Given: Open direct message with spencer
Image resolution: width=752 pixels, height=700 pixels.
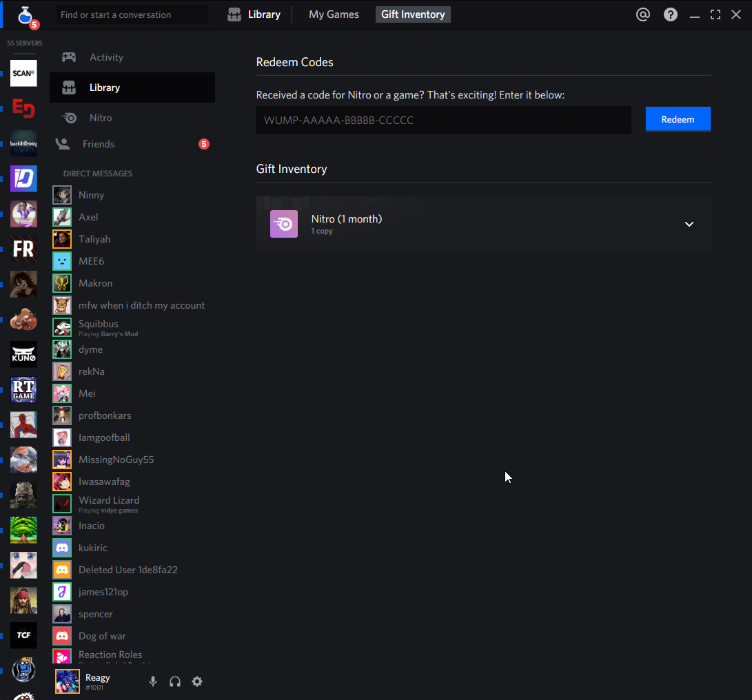Looking at the screenshot, I should pos(132,614).
